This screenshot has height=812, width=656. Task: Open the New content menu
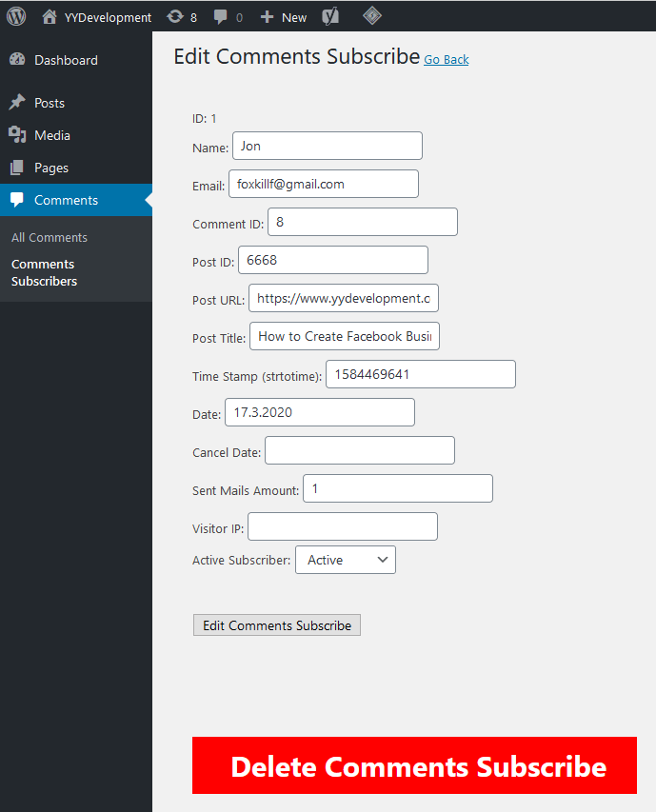[294, 17]
